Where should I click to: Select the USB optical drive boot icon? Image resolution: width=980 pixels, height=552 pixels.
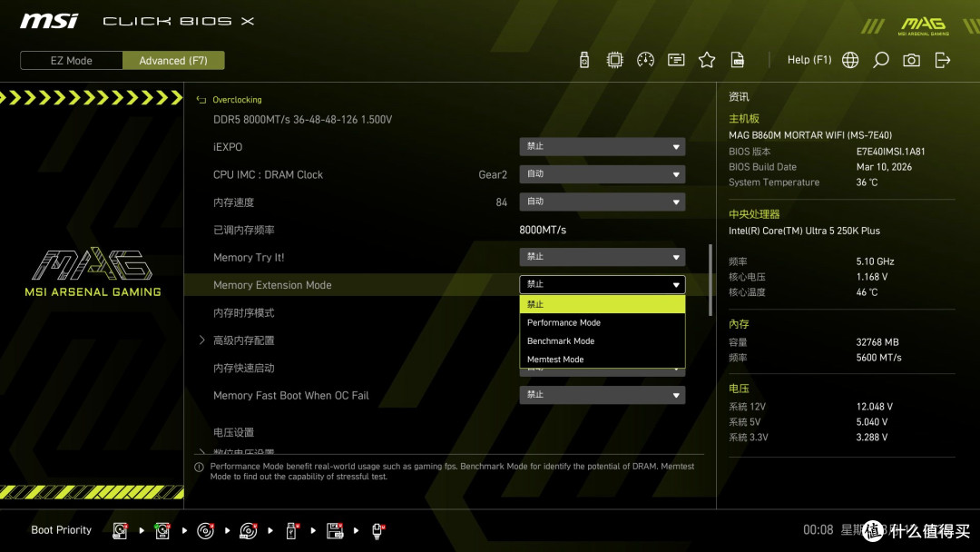[248, 531]
